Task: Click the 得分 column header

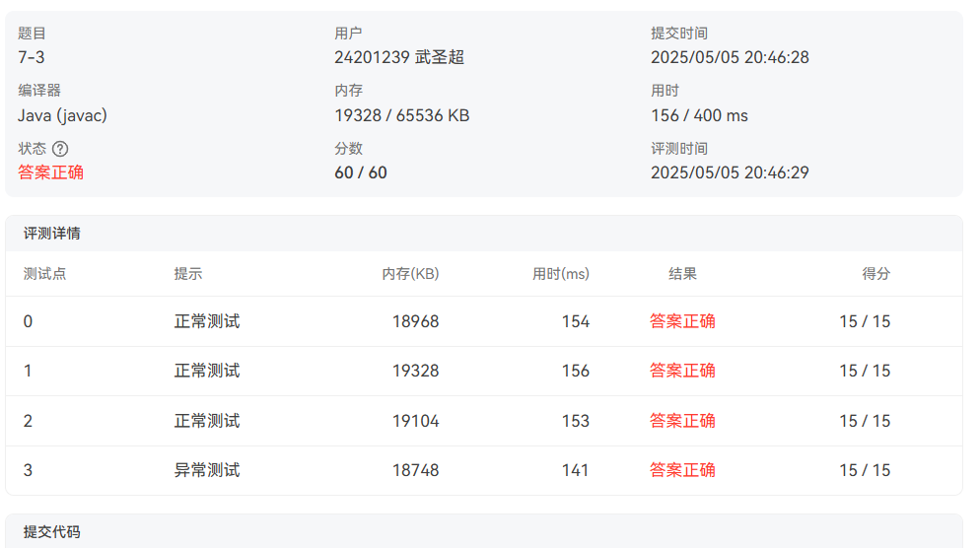Action: pos(875,274)
